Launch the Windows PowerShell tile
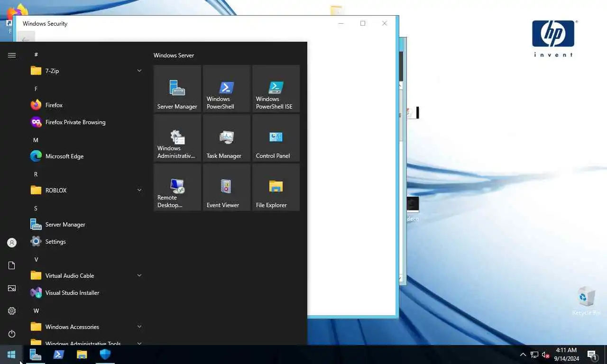The image size is (607, 364). [x=227, y=89]
